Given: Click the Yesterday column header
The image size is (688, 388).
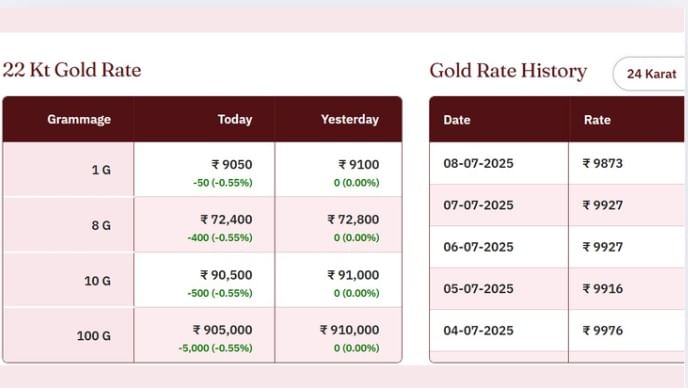Looking at the screenshot, I should click(350, 119).
